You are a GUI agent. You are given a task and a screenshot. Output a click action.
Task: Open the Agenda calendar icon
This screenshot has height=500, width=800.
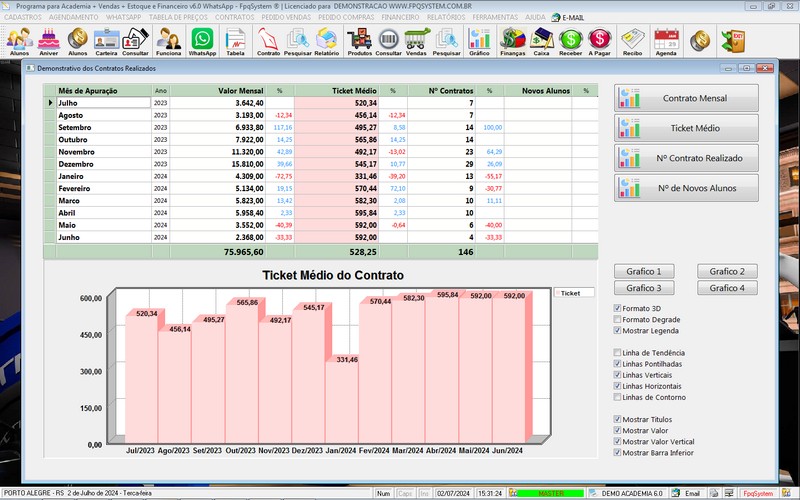[x=666, y=41]
